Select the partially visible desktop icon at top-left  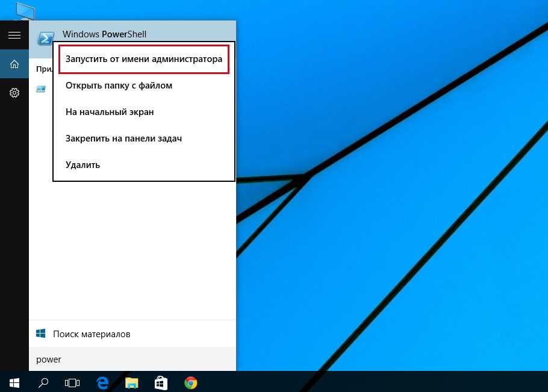tap(25, 10)
